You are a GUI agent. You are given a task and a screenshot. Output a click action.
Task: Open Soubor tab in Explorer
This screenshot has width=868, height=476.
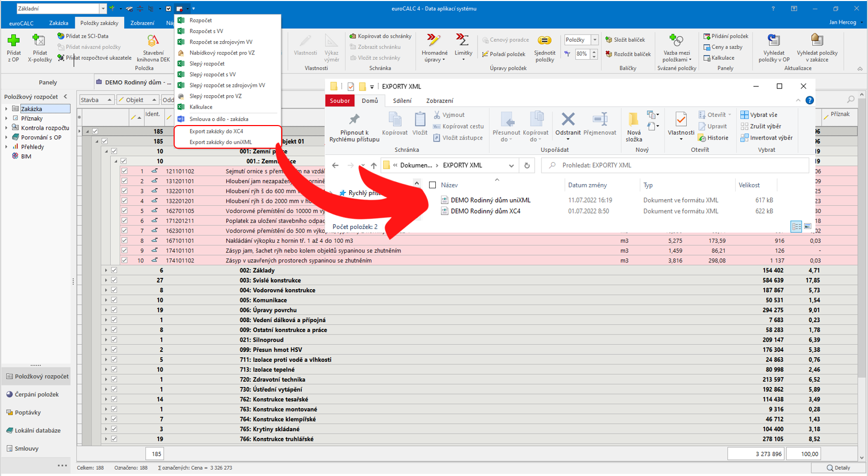click(x=339, y=101)
